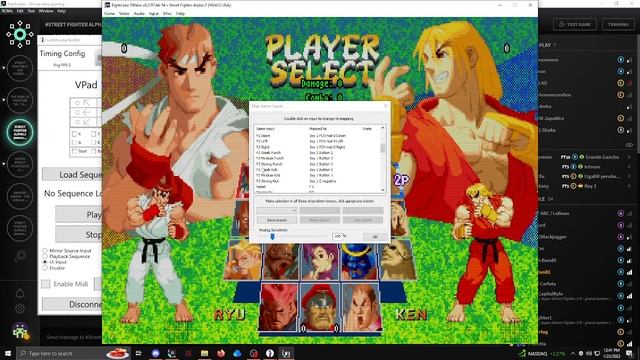The height and width of the screenshot is (360, 640).
Task: Click the Game input column header
Action: (x=265, y=129)
